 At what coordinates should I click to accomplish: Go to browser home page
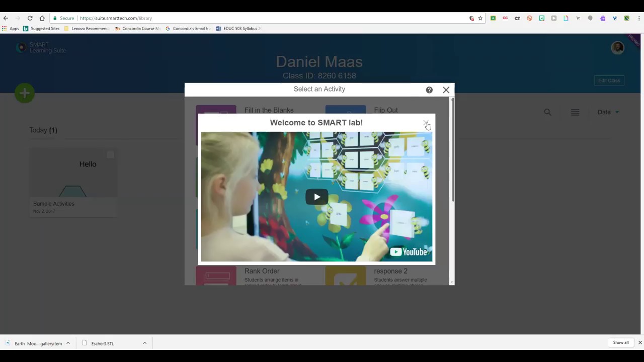click(x=42, y=18)
